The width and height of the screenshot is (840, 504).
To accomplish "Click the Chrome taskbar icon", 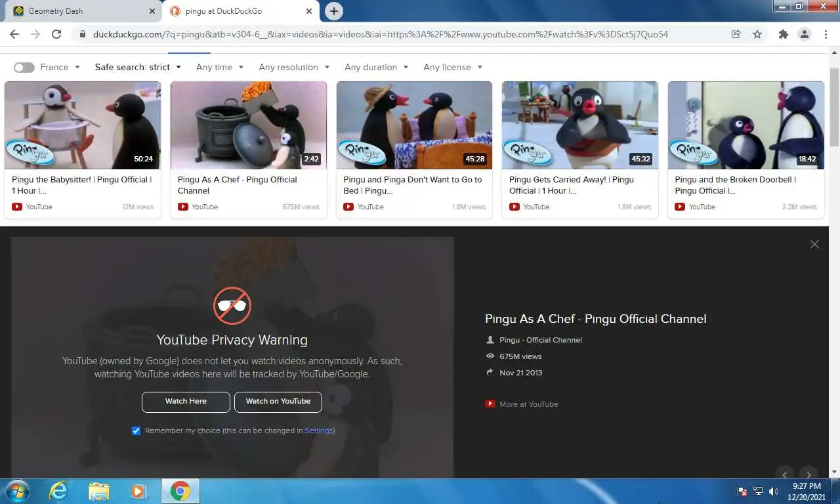I will [x=180, y=491].
